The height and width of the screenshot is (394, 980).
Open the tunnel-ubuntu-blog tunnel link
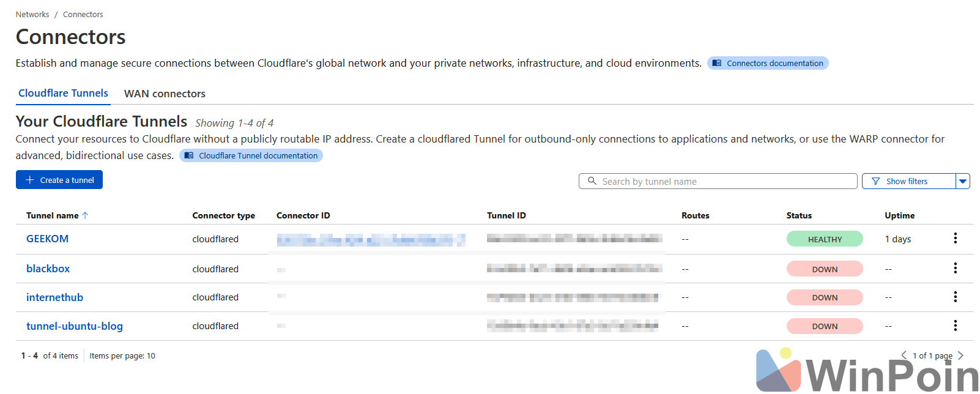pos(75,326)
